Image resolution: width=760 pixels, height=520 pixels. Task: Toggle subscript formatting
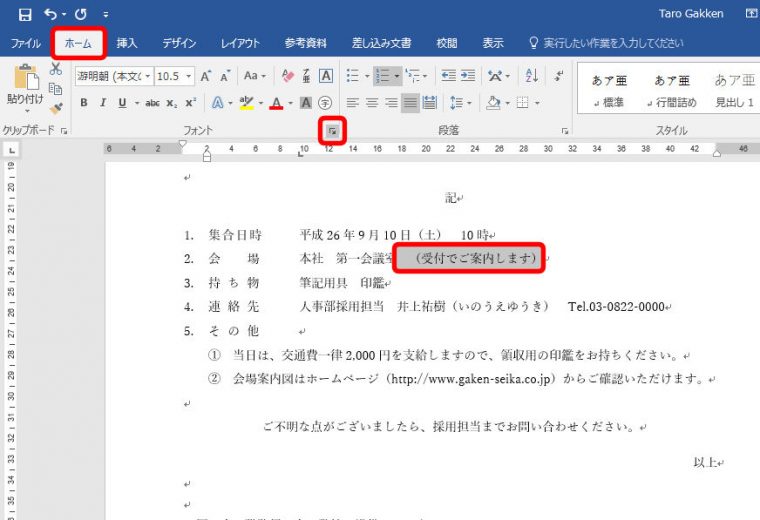(172, 103)
